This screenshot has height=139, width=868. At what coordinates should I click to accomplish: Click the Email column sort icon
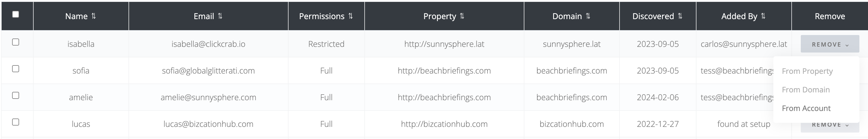pos(220,16)
